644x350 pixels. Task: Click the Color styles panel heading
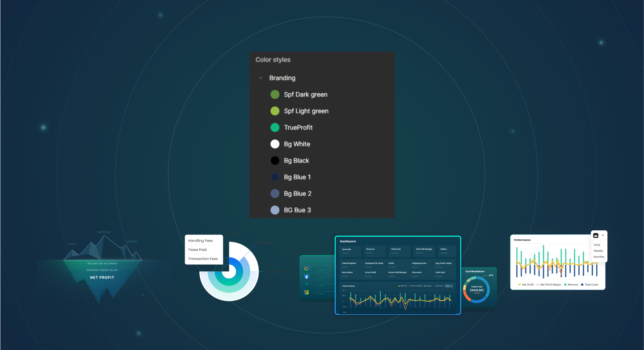point(273,60)
